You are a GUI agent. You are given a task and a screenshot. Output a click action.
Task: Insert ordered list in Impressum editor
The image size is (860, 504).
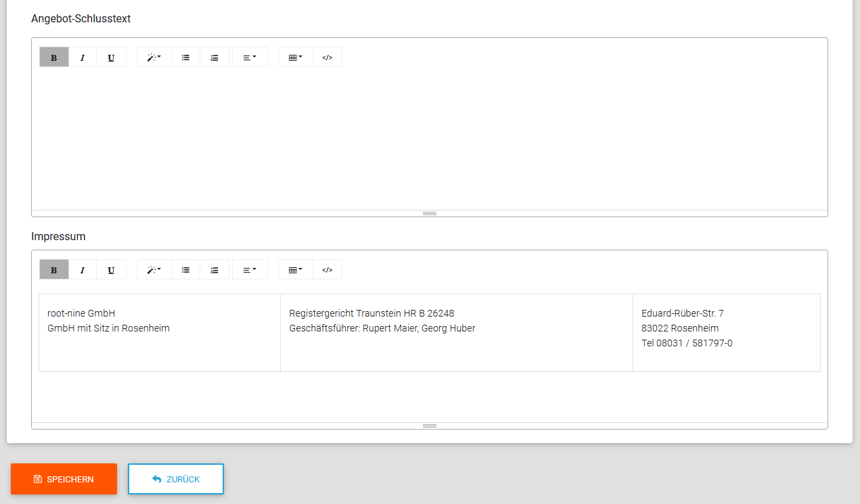[x=214, y=270]
